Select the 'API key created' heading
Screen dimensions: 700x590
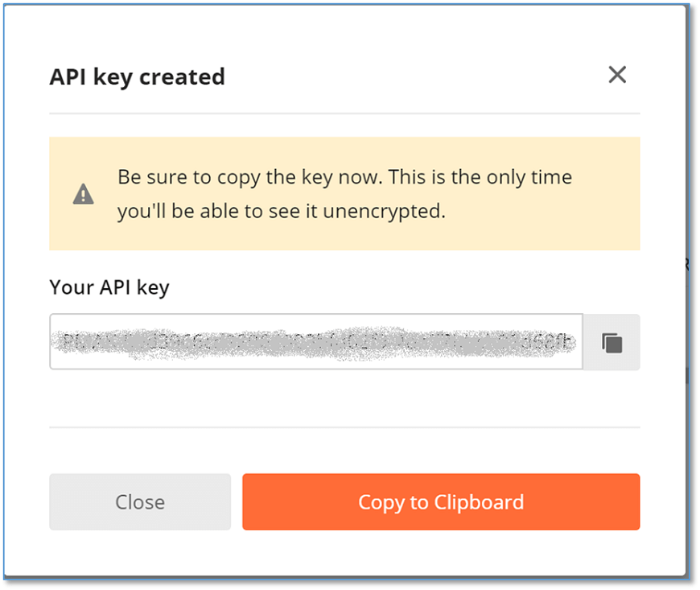[137, 77]
